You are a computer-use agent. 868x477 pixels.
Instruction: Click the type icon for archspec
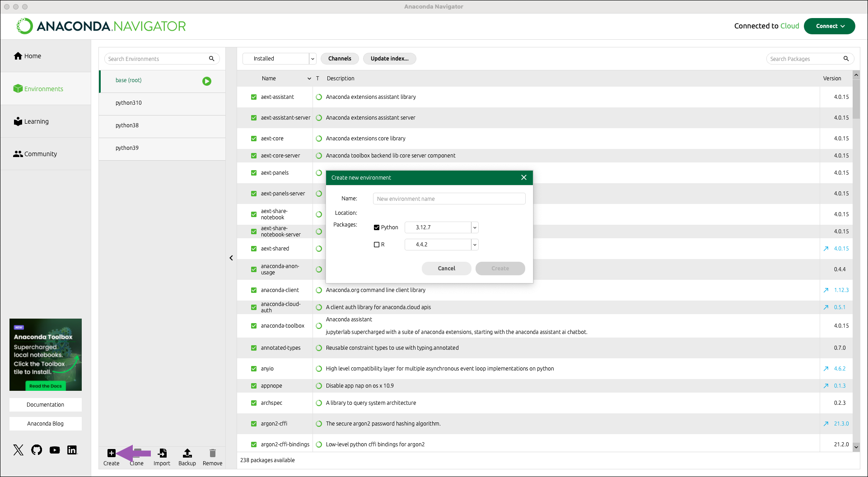click(319, 403)
